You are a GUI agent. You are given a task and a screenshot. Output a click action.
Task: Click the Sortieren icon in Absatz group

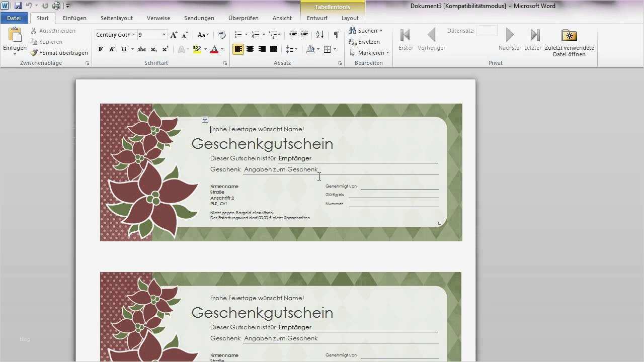click(319, 34)
